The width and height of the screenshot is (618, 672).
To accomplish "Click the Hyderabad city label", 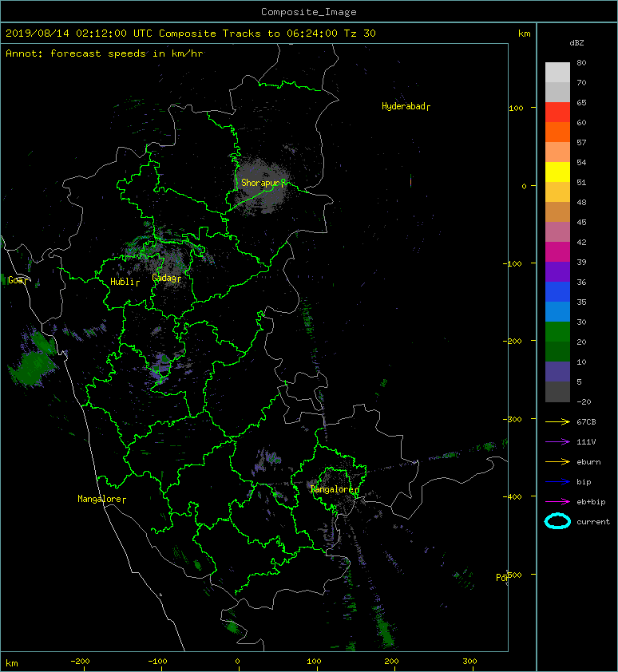I will [x=406, y=106].
